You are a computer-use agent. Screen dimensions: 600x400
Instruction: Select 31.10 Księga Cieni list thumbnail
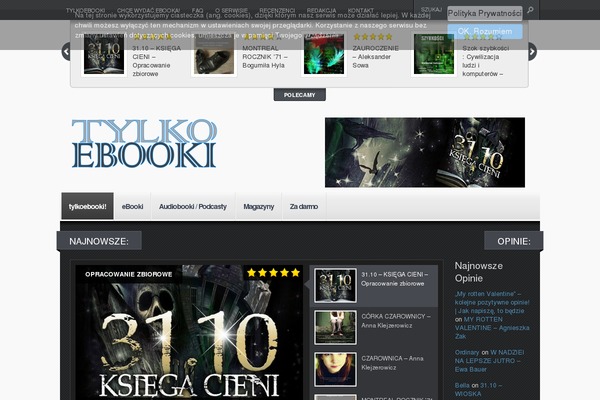point(335,286)
